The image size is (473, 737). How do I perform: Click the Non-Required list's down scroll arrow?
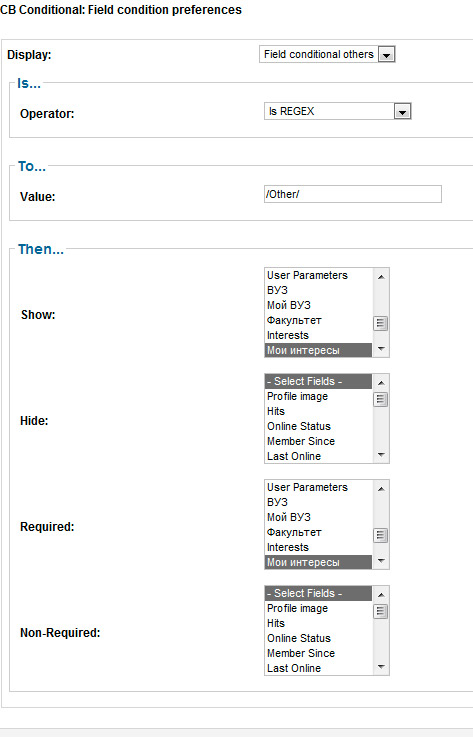381,666
